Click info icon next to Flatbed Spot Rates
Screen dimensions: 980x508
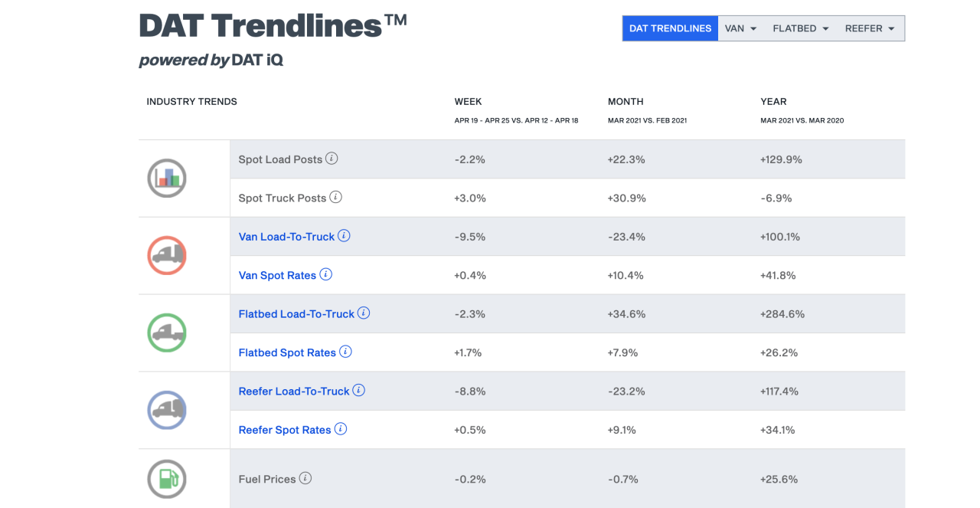click(345, 352)
